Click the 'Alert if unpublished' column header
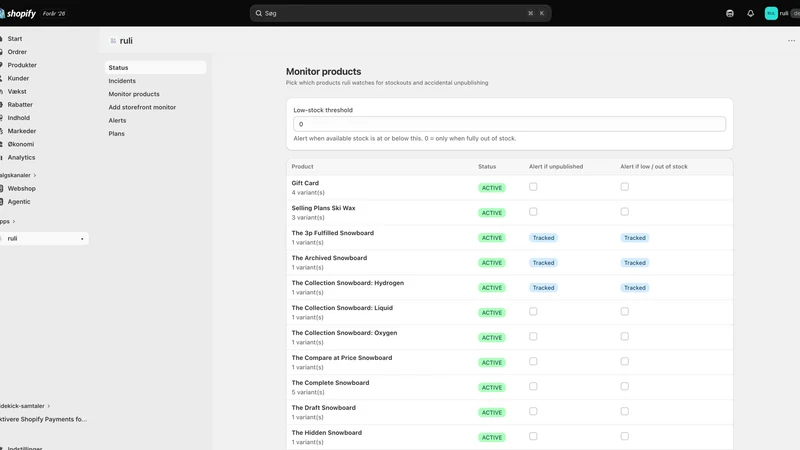 click(x=556, y=166)
